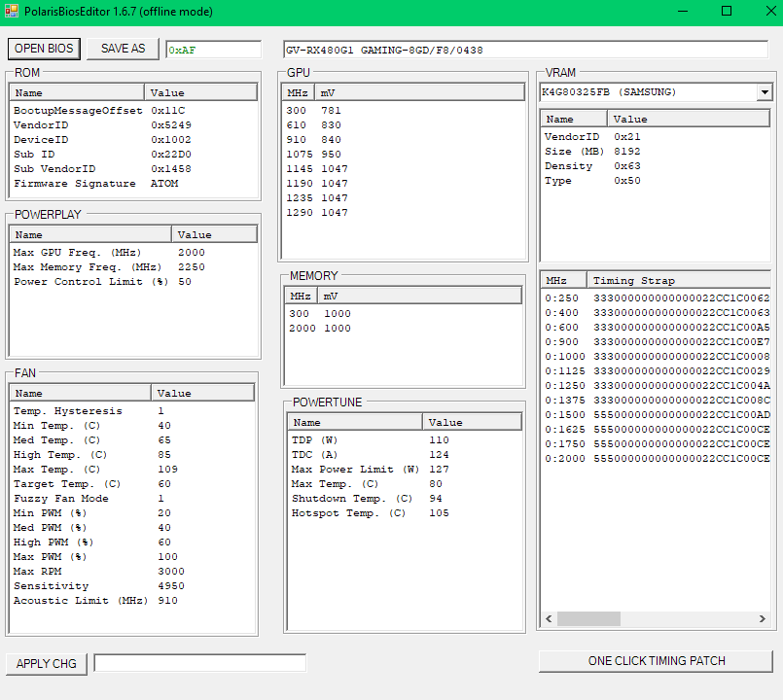Select VRAM Density 0x63 row
This screenshot has height=700, width=783.
(656, 165)
